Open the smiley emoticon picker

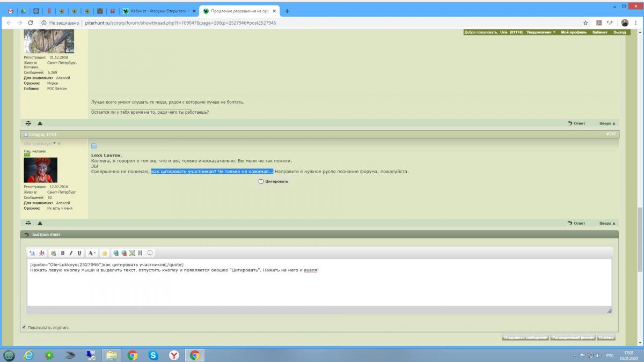(105, 253)
